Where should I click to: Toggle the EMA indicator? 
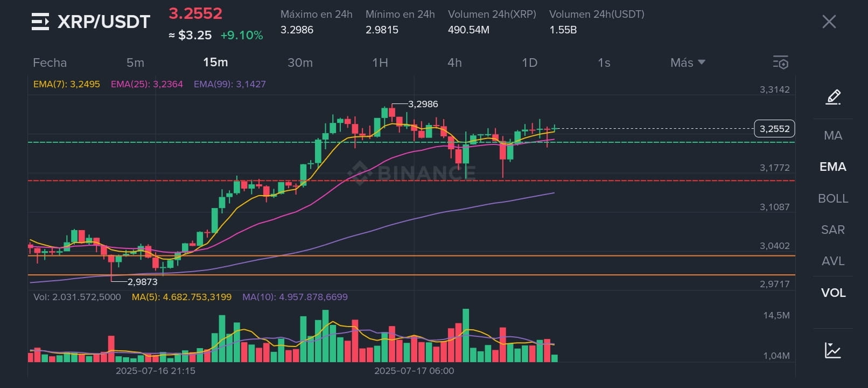tap(833, 167)
